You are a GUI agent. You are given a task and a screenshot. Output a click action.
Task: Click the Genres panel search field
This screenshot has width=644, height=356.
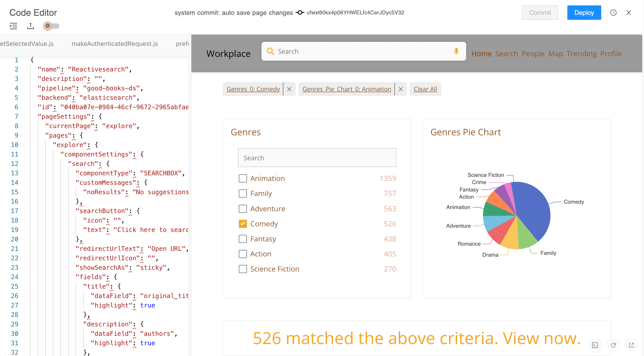click(317, 158)
